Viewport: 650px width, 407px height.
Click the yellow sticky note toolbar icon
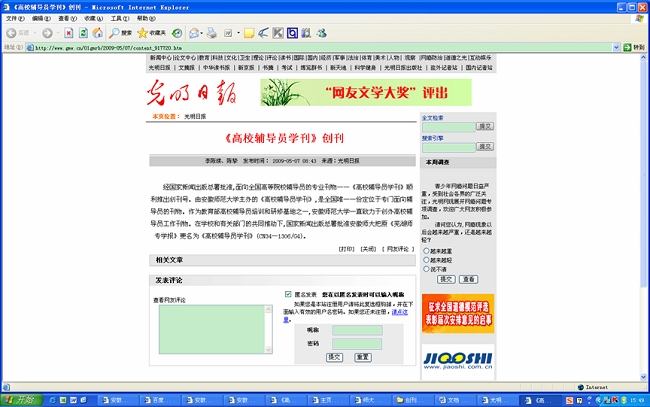point(249,33)
